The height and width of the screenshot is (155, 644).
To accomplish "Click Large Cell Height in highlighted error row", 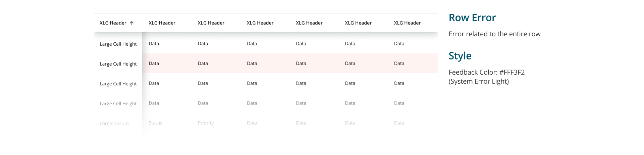I will click(x=118, y=64).
